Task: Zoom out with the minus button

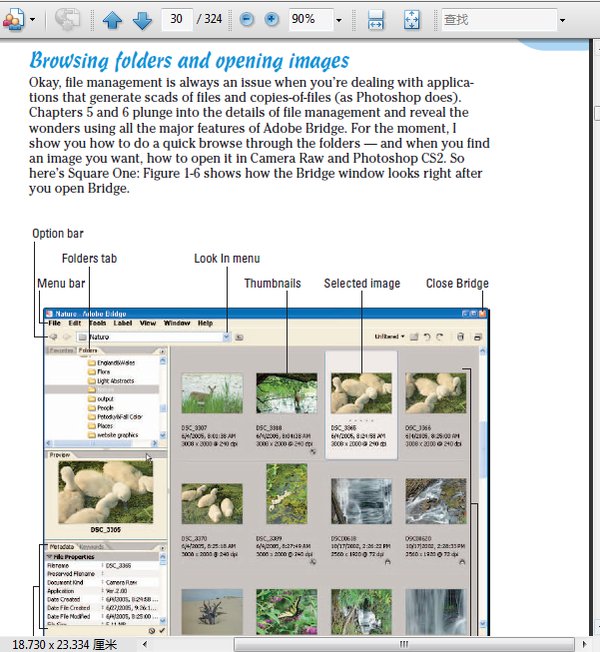Action: [247, 19]
